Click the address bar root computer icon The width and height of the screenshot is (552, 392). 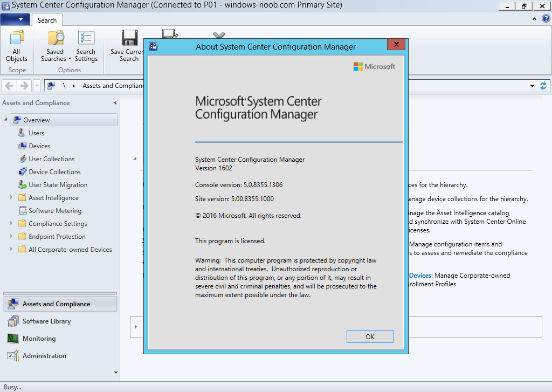tap(51, 86)
